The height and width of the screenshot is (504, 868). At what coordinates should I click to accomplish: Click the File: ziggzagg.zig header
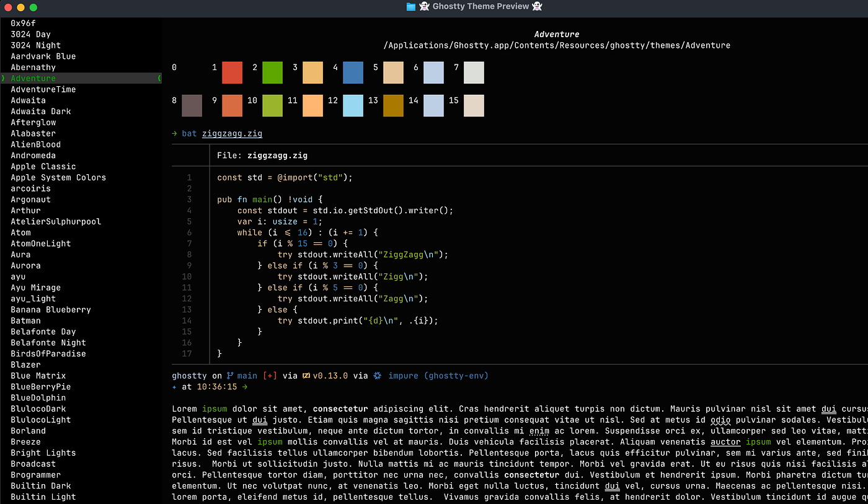[262, 156]
